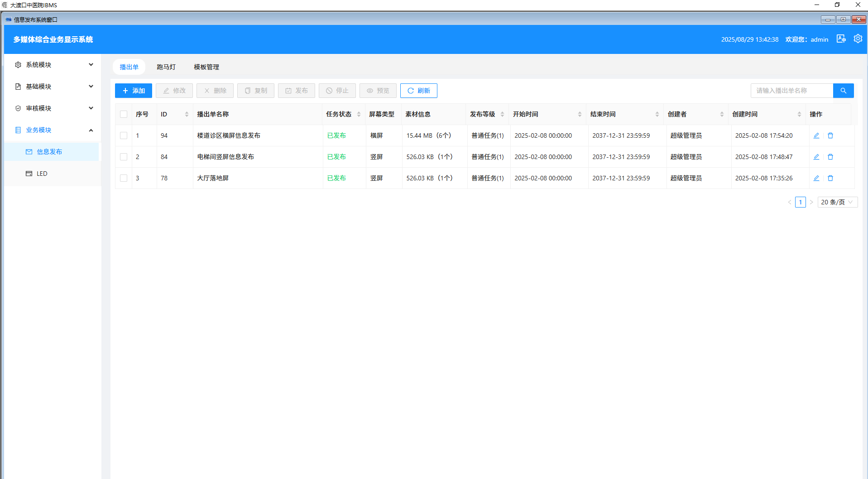Switch to the 跑马灯 tab
The height and width of the screenshot is (479, 868).
[x=166, y=67]
